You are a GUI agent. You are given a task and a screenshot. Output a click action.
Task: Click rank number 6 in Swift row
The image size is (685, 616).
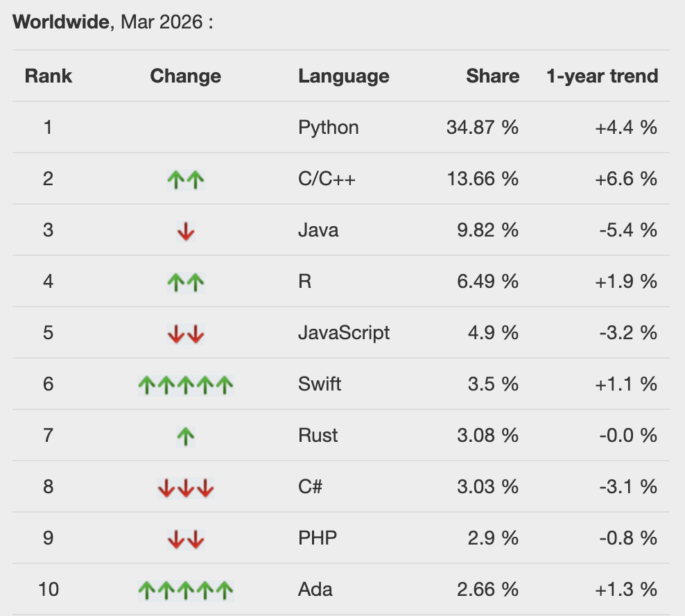pos(48,384)
